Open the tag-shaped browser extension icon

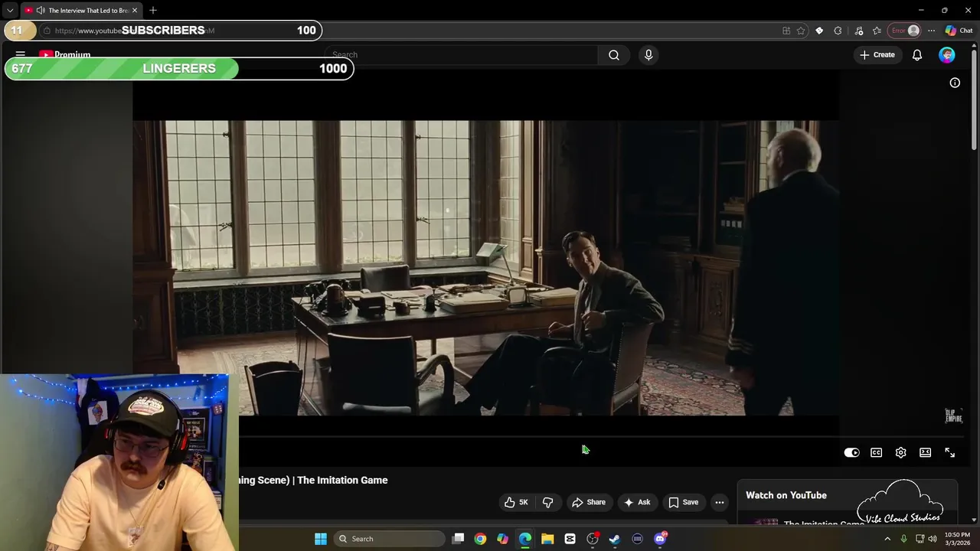tap(819, 31)
